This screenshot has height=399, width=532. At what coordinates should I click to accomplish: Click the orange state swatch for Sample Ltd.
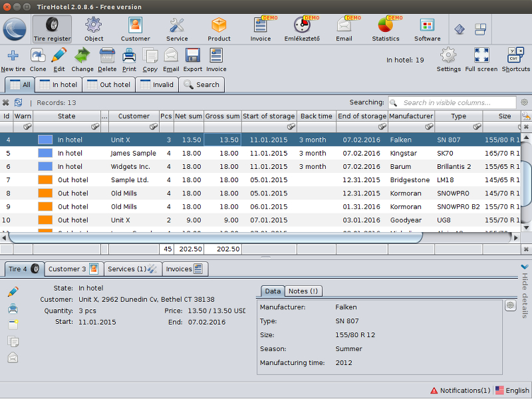coord(45,180)
